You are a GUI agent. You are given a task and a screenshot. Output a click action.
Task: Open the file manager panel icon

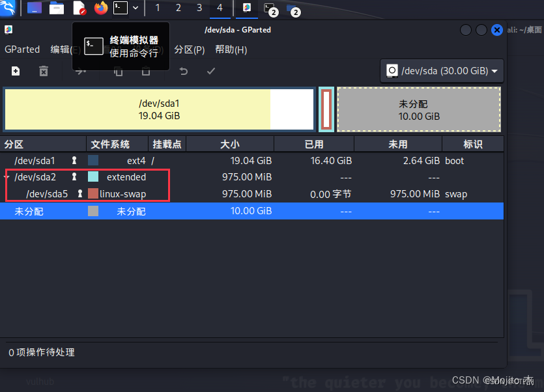pos(57,8)
